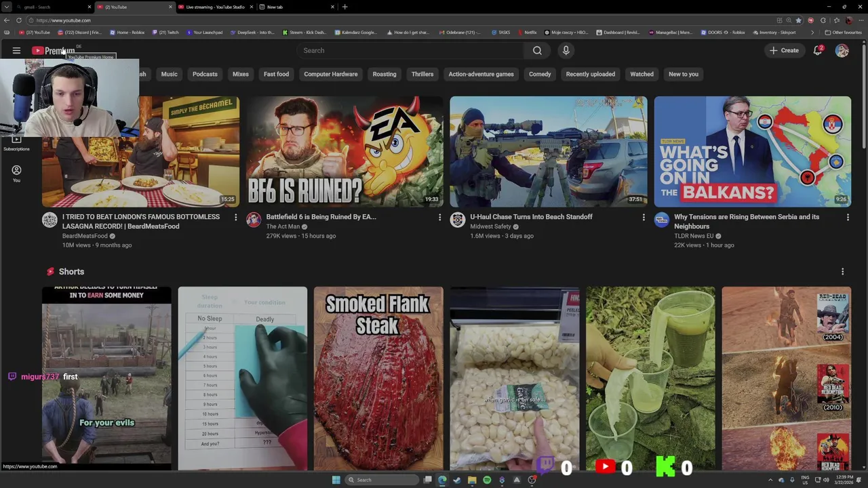This screenshot has width=868, height=488.
Task: Open the notifications bell
Action: coord(818,50)
